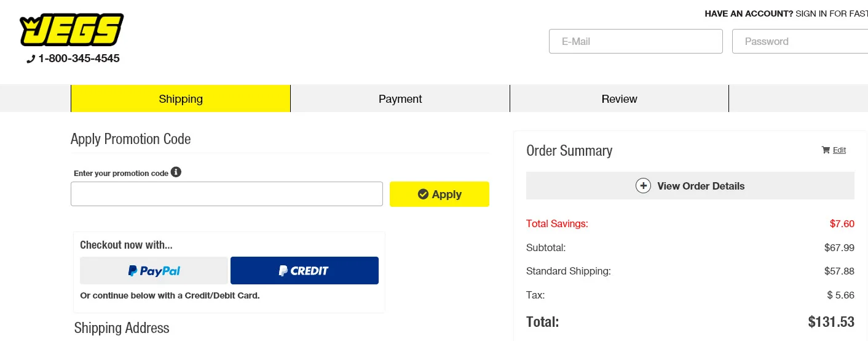Viewport: 868px width, 341px height.
Task: Call link 1-800-345-4545
Action: pyautogui.click(x=79, y=58)
